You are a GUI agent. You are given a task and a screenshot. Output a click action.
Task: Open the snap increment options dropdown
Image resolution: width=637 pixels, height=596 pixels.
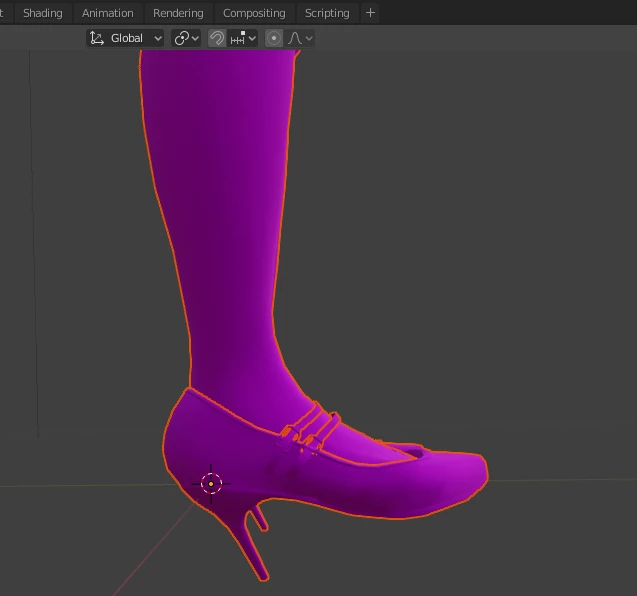click(x=243, y=39)
